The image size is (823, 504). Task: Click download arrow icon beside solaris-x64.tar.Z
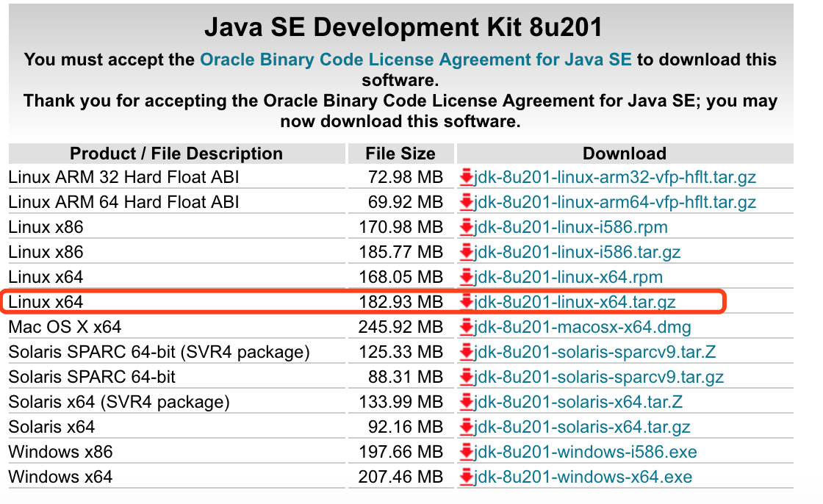466,402
